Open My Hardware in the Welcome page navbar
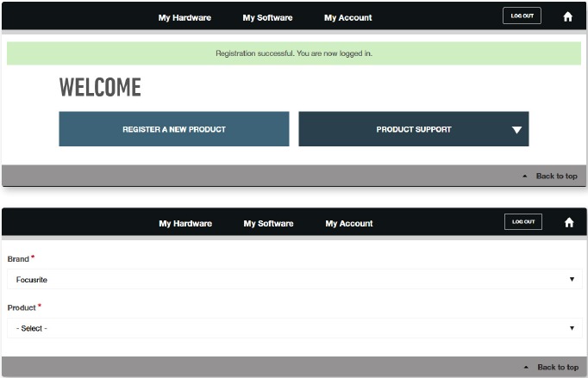588x378 pixels. (x=185, y=17)
